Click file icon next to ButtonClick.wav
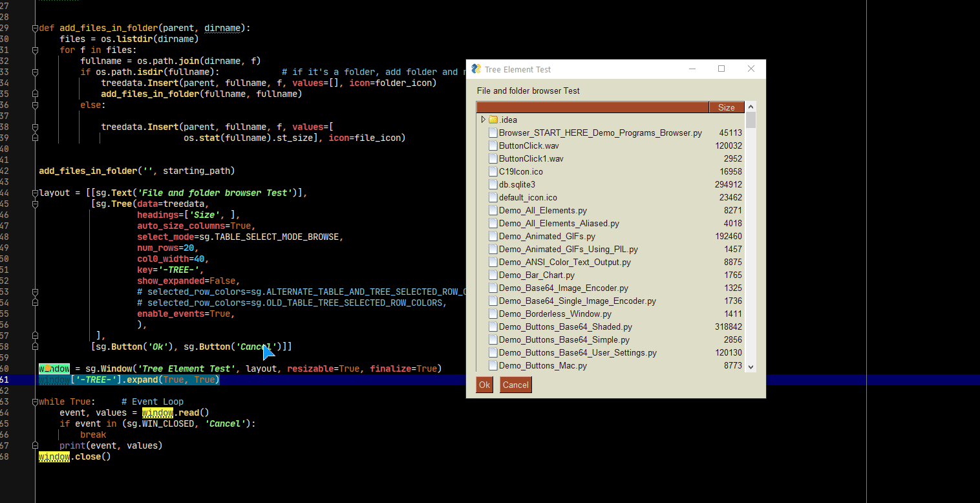This screenshot has width=980, height=503. 493,145
